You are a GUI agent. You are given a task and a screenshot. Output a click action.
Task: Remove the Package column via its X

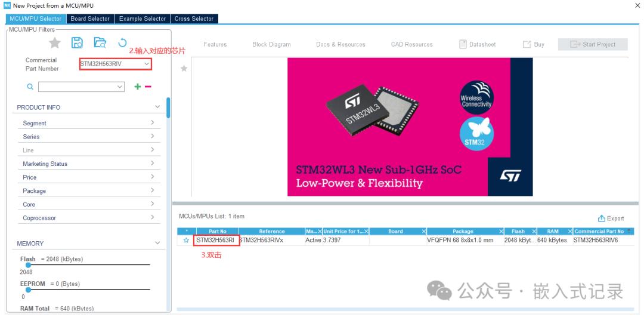coord(501,232)
